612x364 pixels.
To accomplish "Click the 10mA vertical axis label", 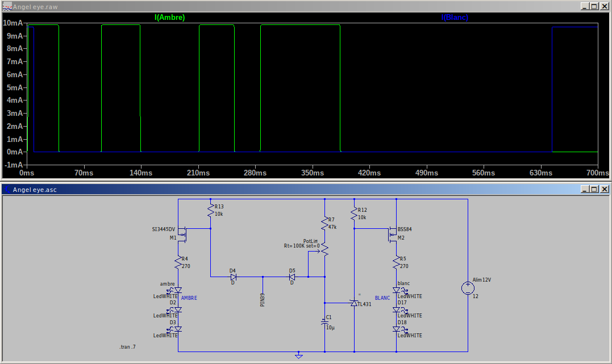I will 13,23.
